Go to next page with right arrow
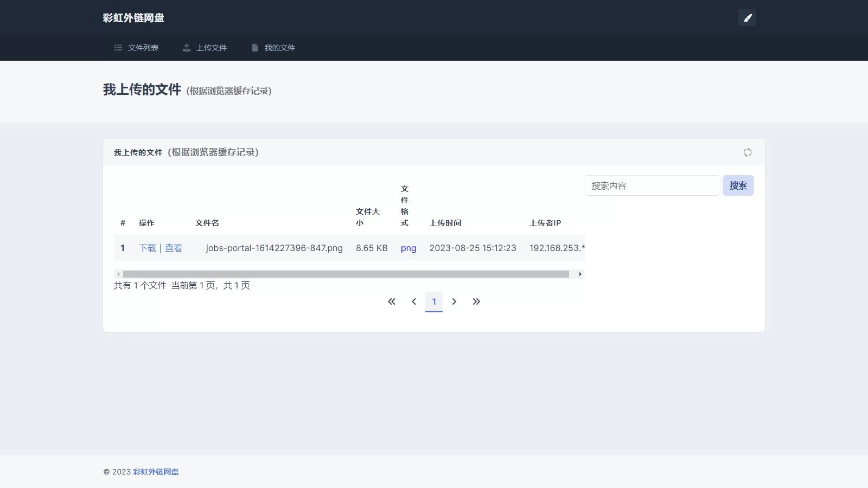The width and height of the screenshot is (868, 488). click(x=455, y=301)
